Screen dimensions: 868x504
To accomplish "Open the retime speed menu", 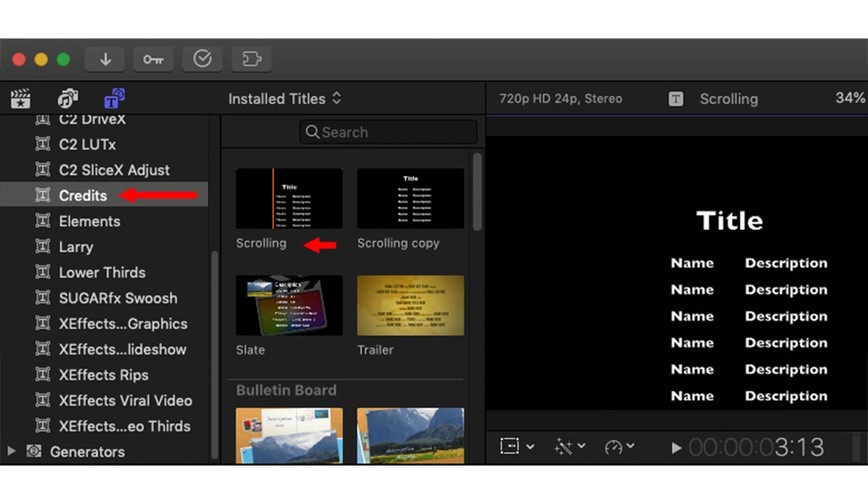I will (619, 446).
